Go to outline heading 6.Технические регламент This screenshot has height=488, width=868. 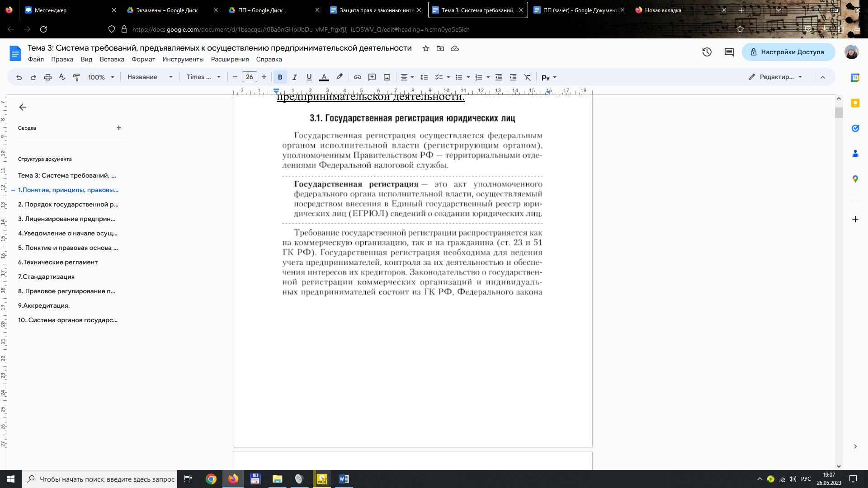[x=58, y=262]
